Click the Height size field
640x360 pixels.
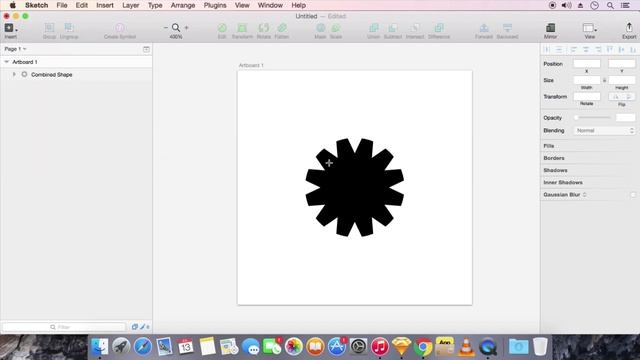coord(622,80)
